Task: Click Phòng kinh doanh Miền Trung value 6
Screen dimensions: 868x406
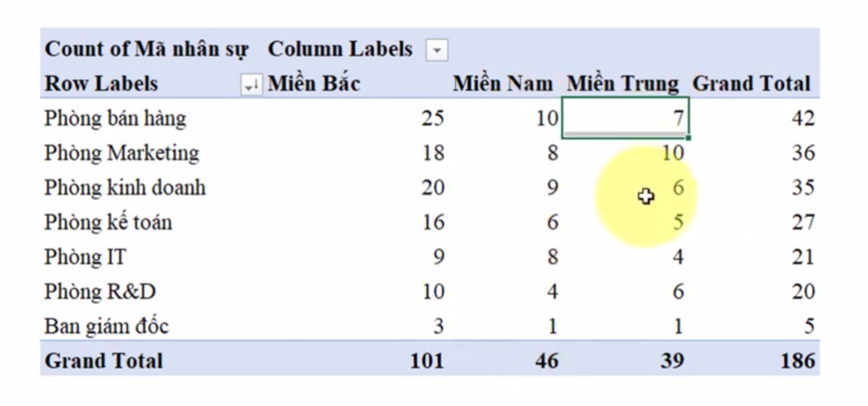Action: tap(678, 187)
